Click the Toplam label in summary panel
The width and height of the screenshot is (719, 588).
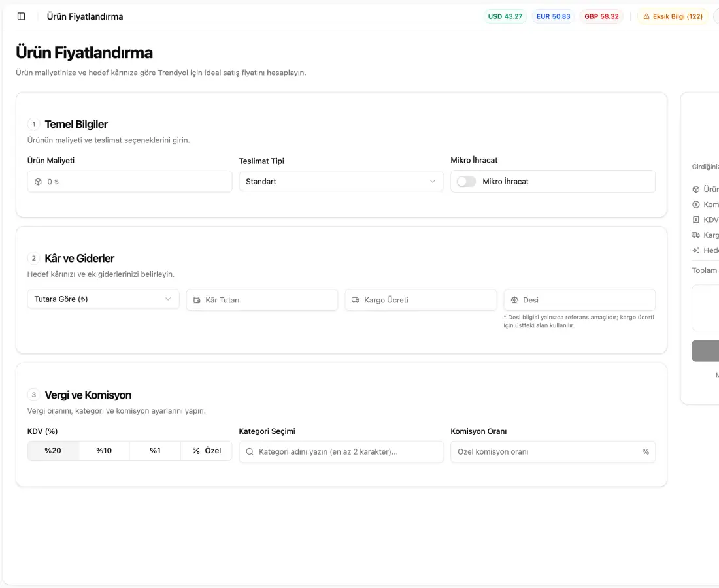click(x=705, y=270)
